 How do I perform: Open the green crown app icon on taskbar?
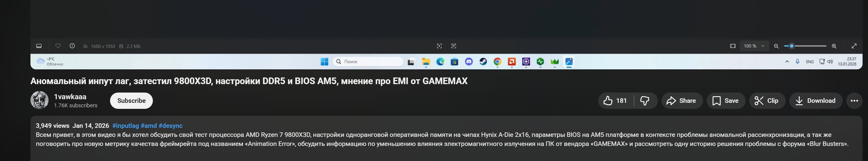pyautogui.click(x=555, y=62)
